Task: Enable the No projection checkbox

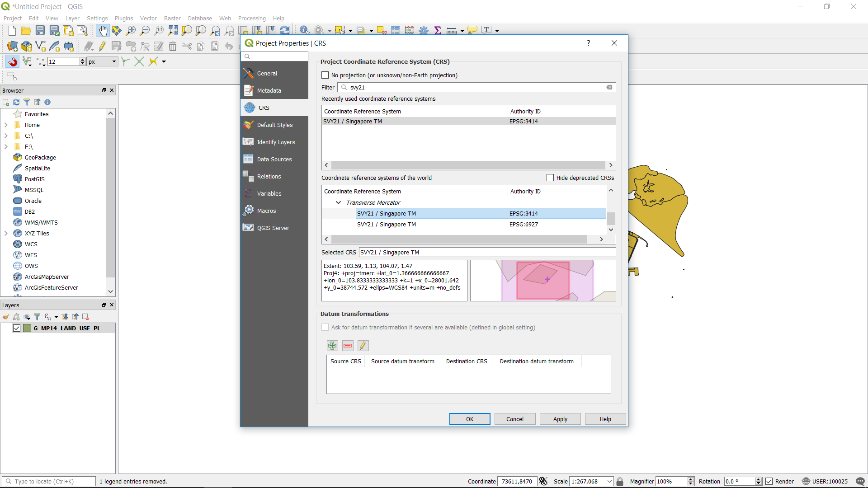Action: tap(325, 75)
